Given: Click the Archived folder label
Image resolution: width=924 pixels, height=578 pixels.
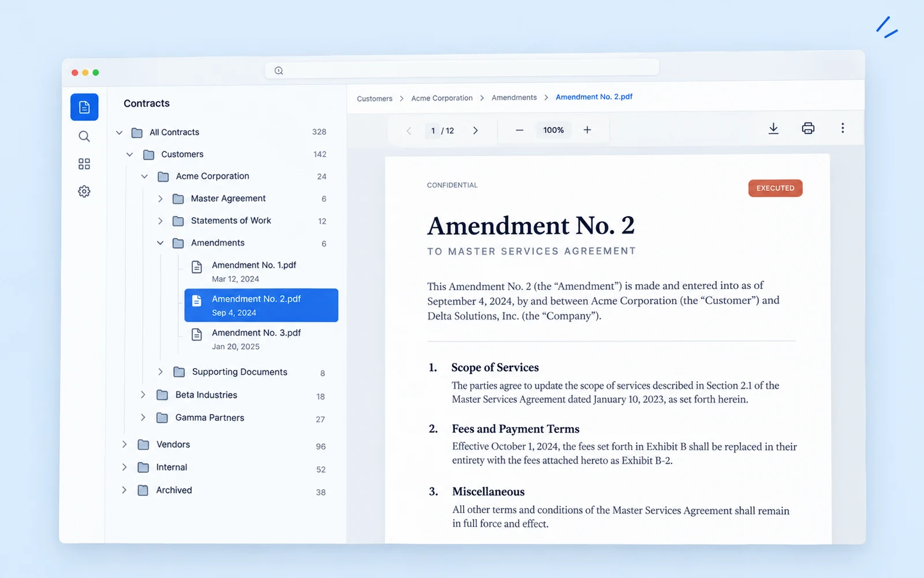Looking at the screenshot, I should click(174, 490).
